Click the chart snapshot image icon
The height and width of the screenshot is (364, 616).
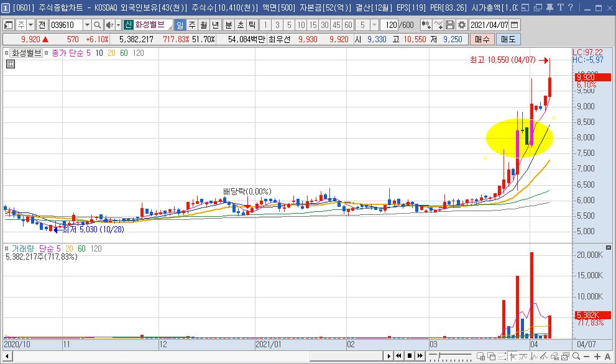[x=565, y=356]
